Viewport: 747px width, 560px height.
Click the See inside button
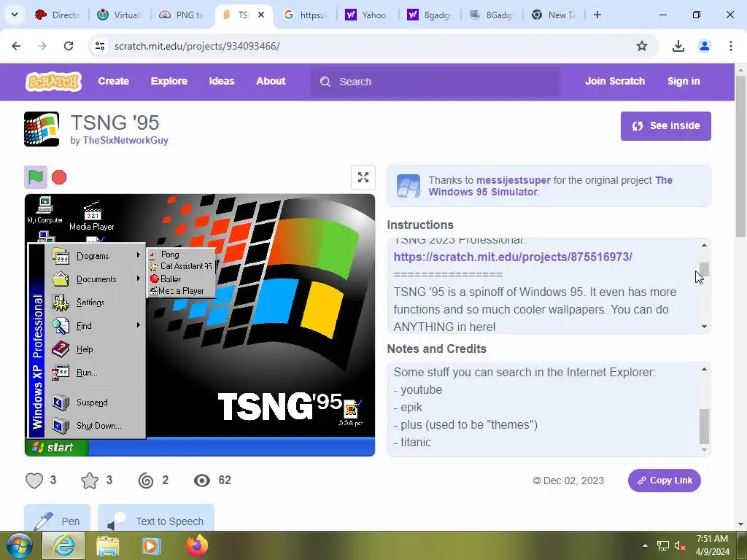click(x=665, y=126)
